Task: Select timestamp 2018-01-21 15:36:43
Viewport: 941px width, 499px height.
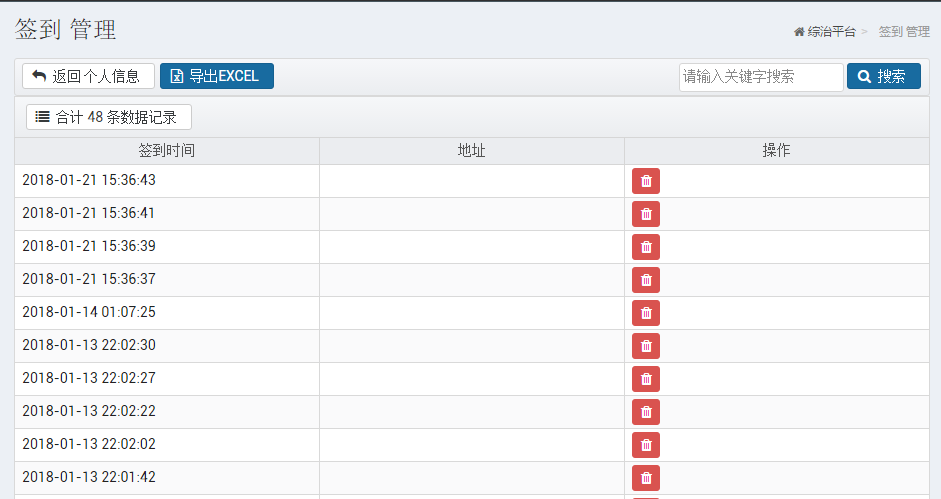Action: [x=89, y=180]
